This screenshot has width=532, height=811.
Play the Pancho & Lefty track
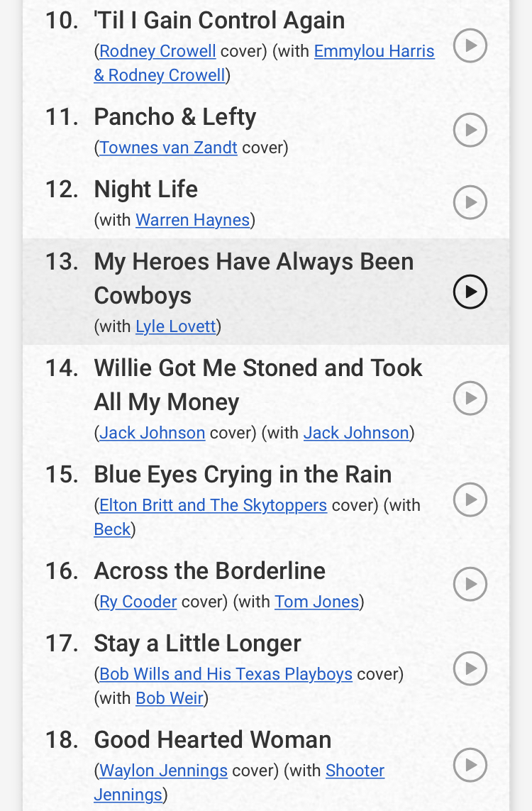pos(470,130)
